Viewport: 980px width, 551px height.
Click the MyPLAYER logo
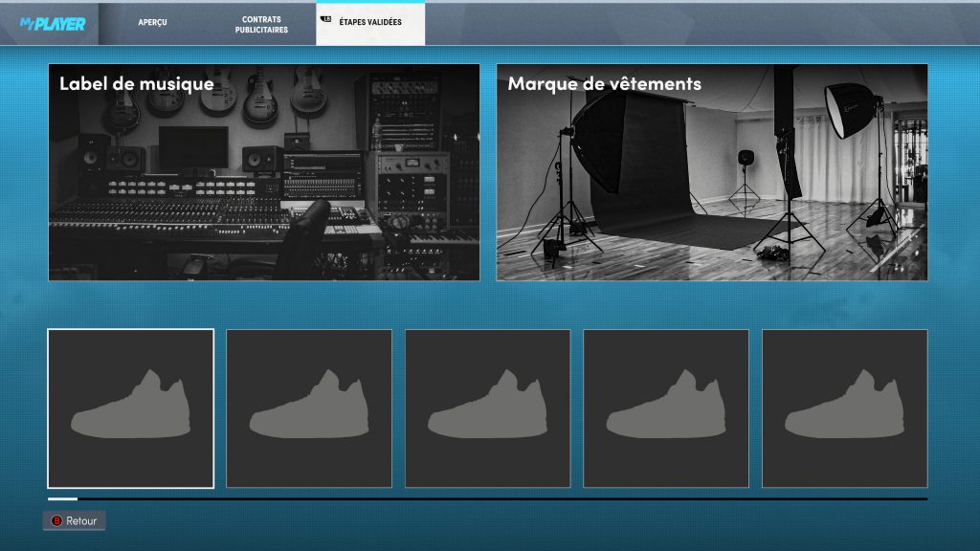(53, 24)
